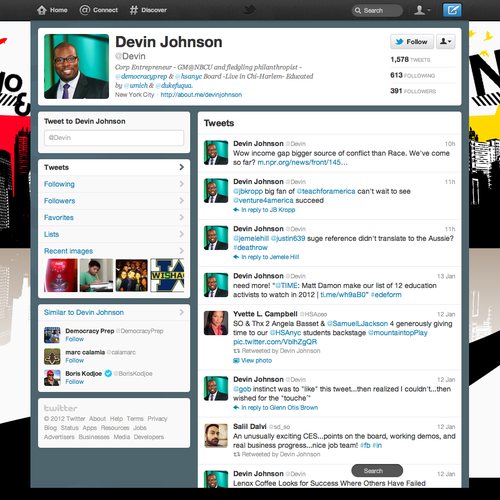Screen dimensions: 500x500
Task: Follow marc calamia
Action: [75, 360]
